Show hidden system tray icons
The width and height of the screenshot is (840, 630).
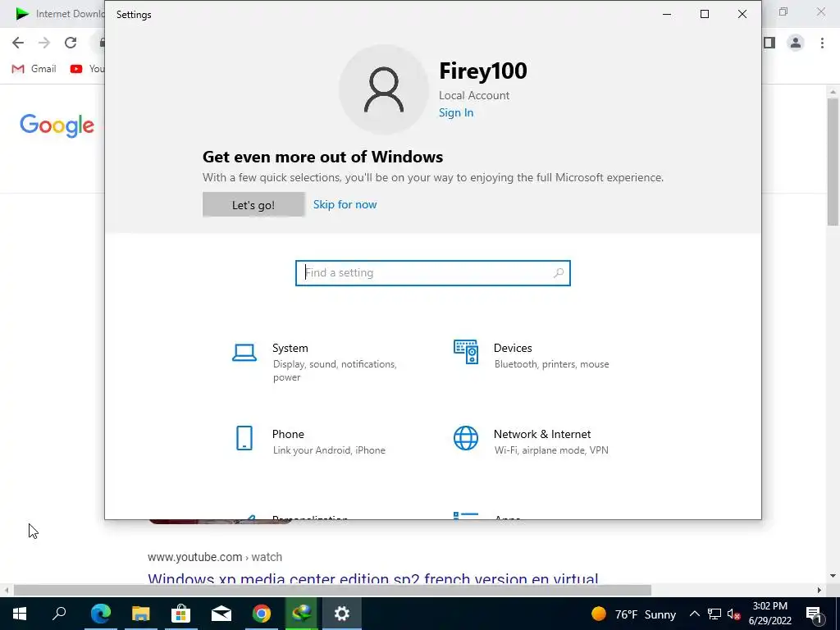694,614
